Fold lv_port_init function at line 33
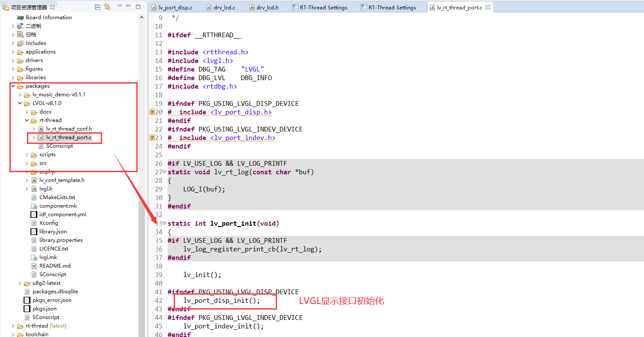The width and height of the screenshot is (644, 337). [x=165, y=224]
